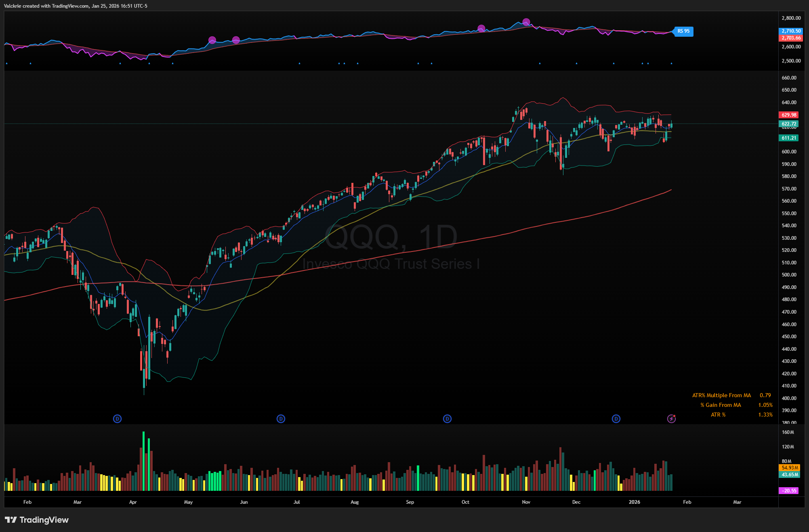Screen dimensions: 809x532
Task: Open the purple lightning earnings icon
Action: point(671,419)
